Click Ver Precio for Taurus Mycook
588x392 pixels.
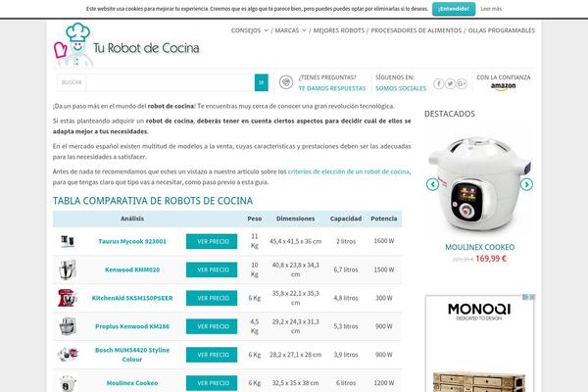[x=212, y=241]
